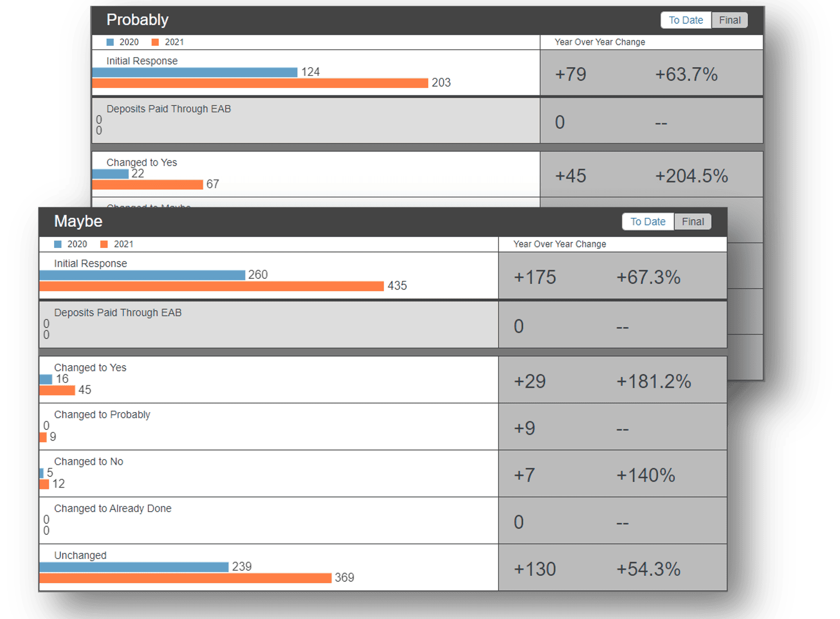Switch Maybe panel to Final view
The image size is (840, 619).
click(693, 222)
